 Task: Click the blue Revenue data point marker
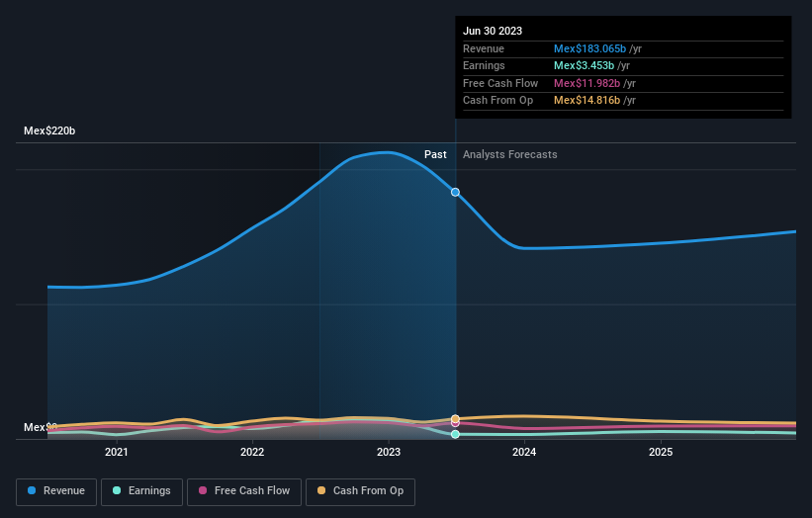pos(455,192)
